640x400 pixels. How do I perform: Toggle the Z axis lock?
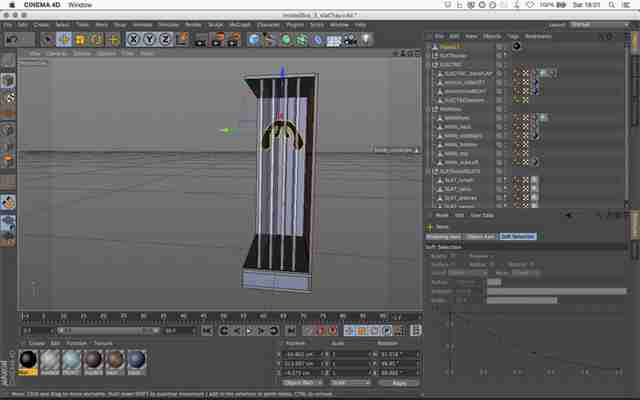(165, 40)
